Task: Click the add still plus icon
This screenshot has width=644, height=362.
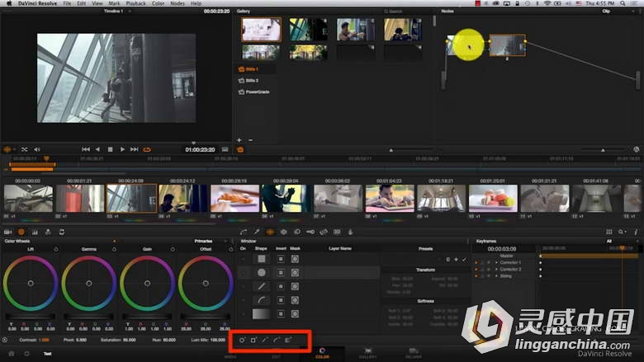Action: point(239,140)
